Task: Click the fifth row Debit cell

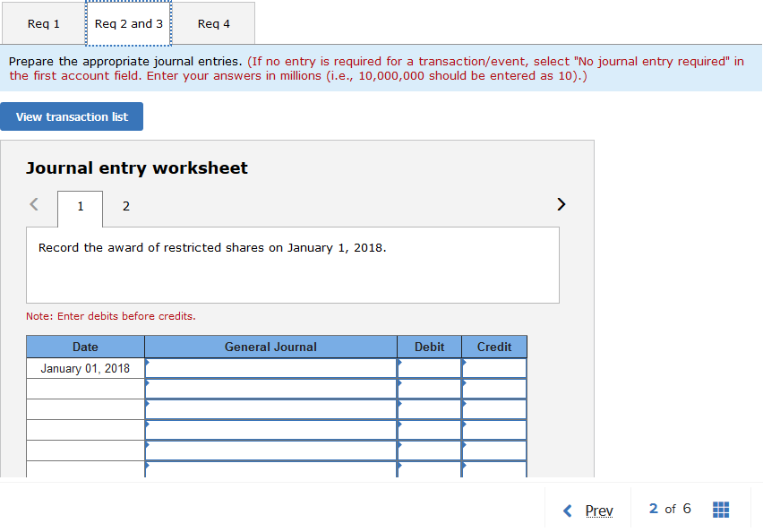Action: [x=429, y=450]
